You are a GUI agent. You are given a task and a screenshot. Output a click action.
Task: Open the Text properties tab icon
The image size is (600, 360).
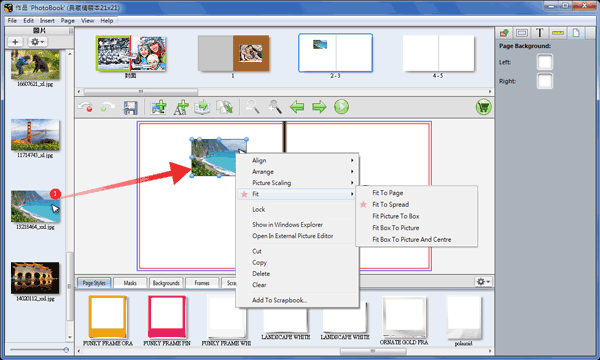pos(540,33)
